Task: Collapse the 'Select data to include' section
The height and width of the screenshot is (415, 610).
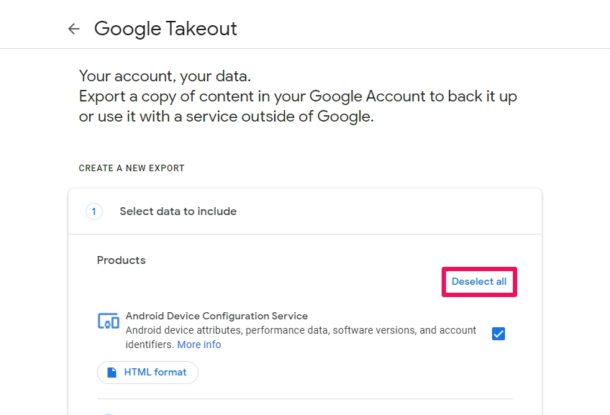Action: (x=178, y=211)
